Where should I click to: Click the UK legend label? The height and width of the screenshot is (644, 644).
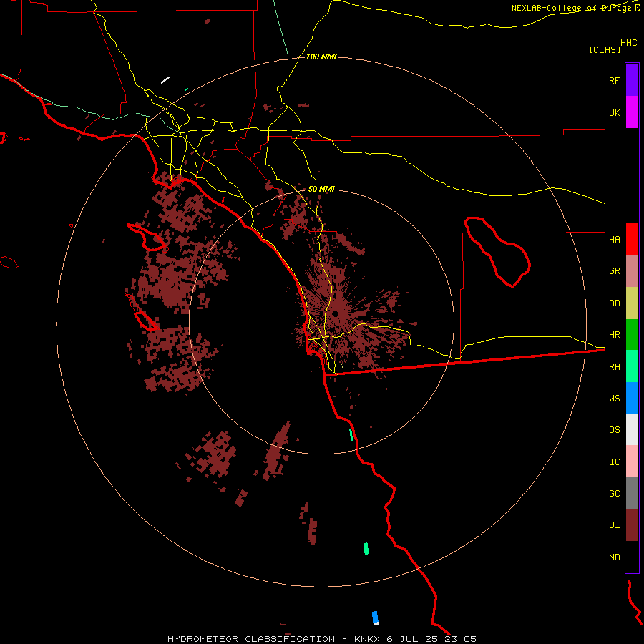(x=614, y=112)
